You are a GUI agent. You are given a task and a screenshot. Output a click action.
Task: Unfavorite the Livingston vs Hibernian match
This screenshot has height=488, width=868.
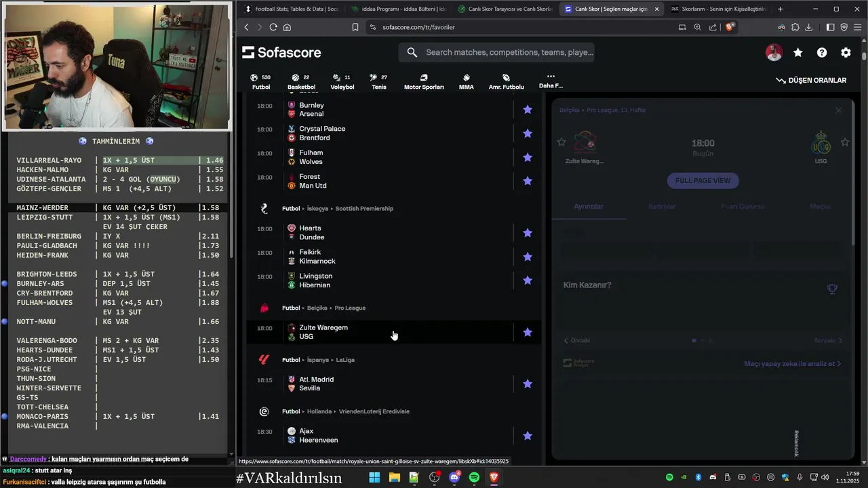pyautogui.click(x=528, y=281)
